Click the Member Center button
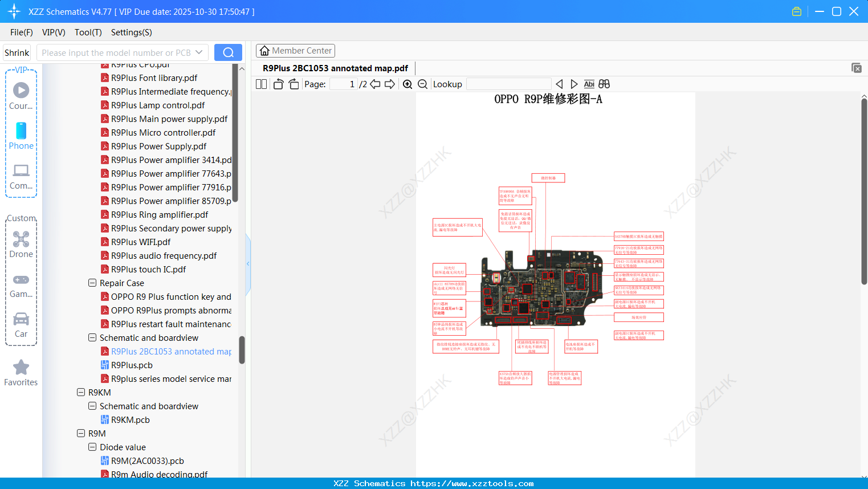 pos(295,51)
